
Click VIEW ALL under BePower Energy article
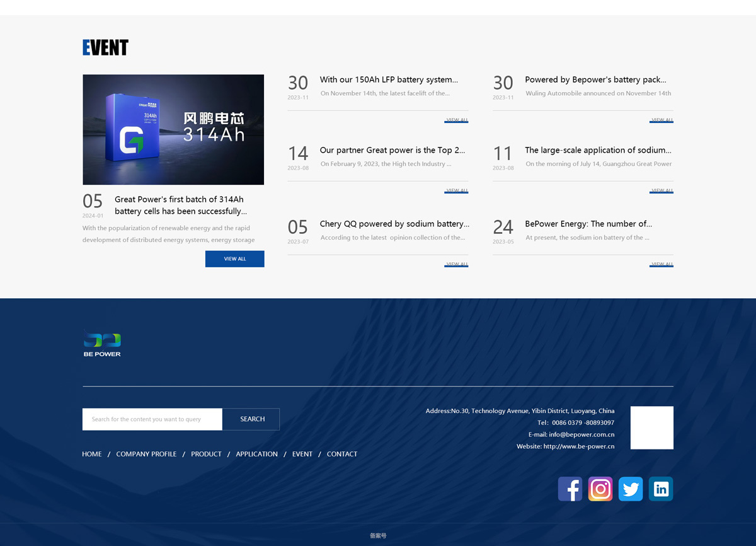[661, 264]
